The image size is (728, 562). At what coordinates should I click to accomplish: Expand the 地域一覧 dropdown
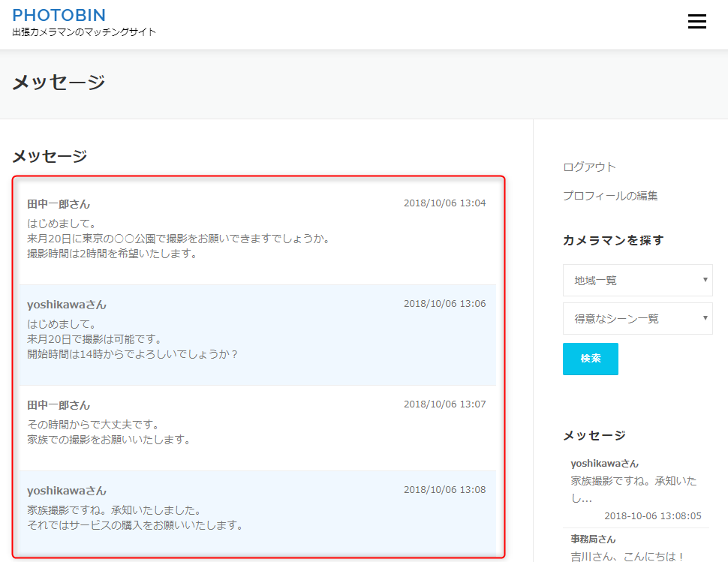pyautogui.click(x=636, y=280)
